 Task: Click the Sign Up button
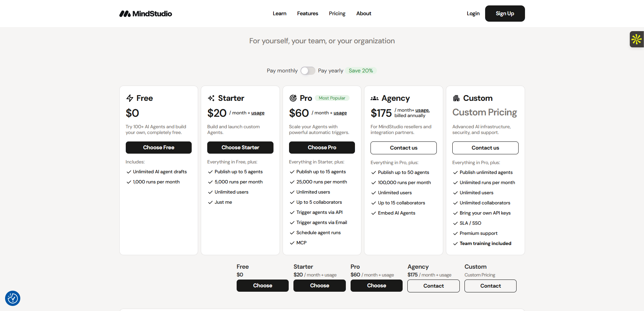coord(505,14)
